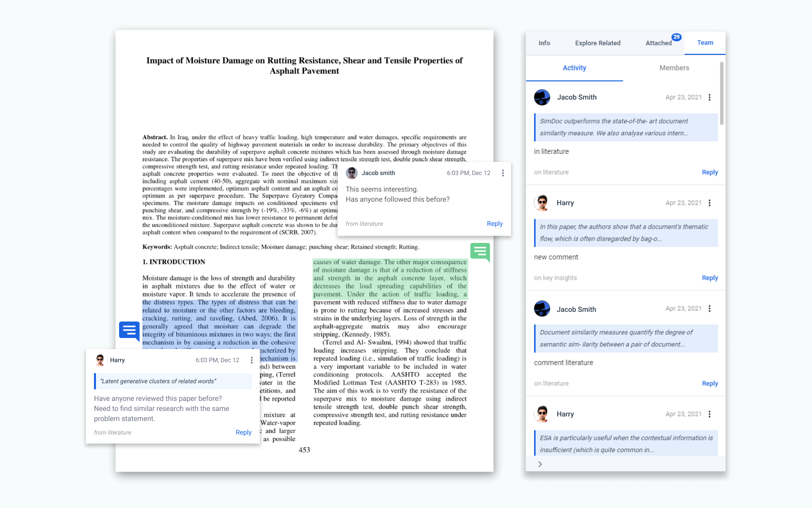The width and height of the screenshot is (812, 508).
Task: Click '6:03 PM, Dec 12' timestamp on Harry popup
Action: (x=217, y=360)
